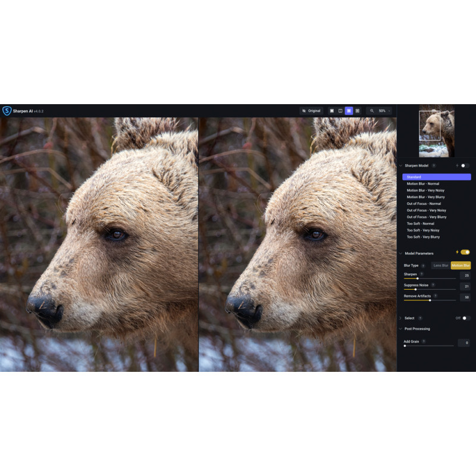Select the side-by-side view icon
Image resolution: width=476 pixels, height=476 pixels.
(349, 111)
